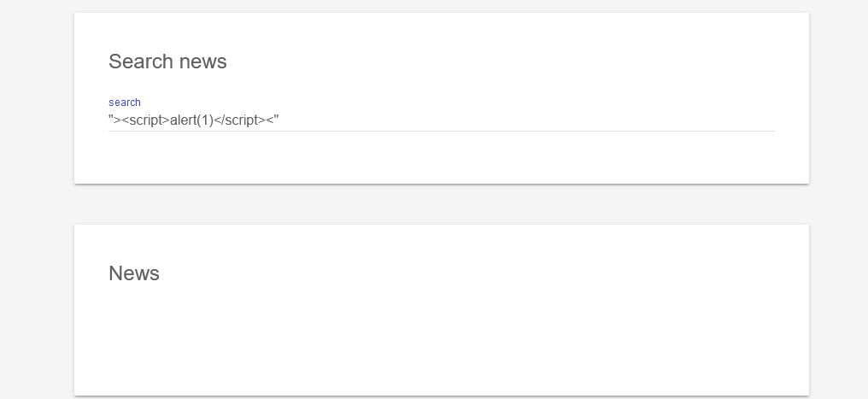Viewport: 868px width, 399px height.
Task: Click gray page margin right of cards
Action: coord(838,205)
